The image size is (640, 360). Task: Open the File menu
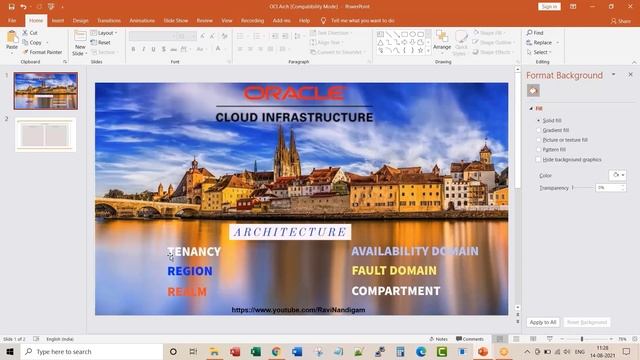pos(12,20)
